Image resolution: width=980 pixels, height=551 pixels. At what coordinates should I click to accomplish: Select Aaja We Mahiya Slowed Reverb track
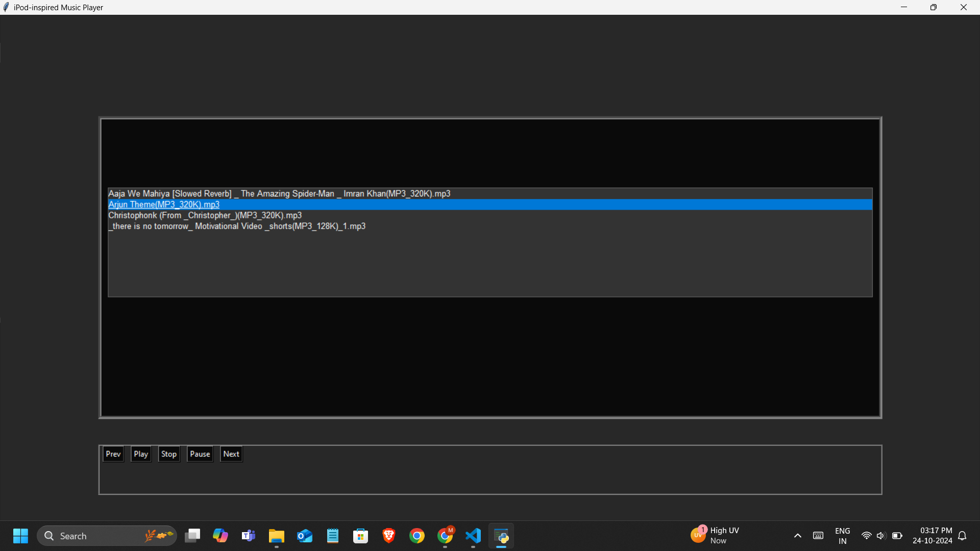click(x=279, y=194)
